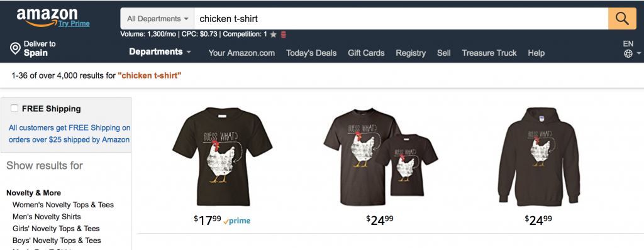Viewport: 644px width, 250px height.
Task: Open the brown chicken hoodie product image
Action: 538,157
